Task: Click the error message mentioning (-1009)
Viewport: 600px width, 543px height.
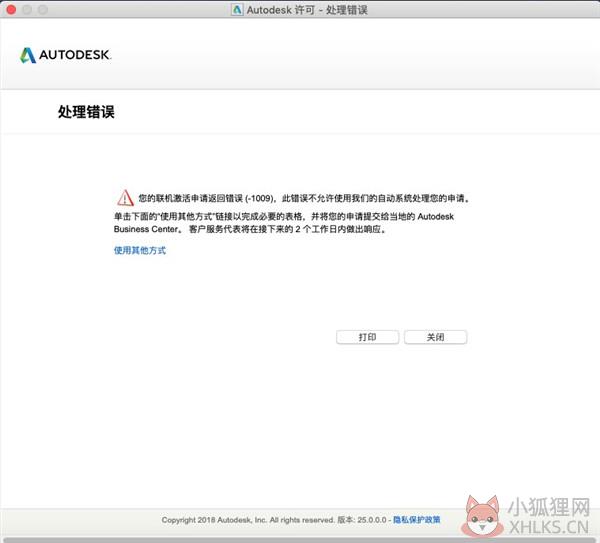Action: point(304,198)
